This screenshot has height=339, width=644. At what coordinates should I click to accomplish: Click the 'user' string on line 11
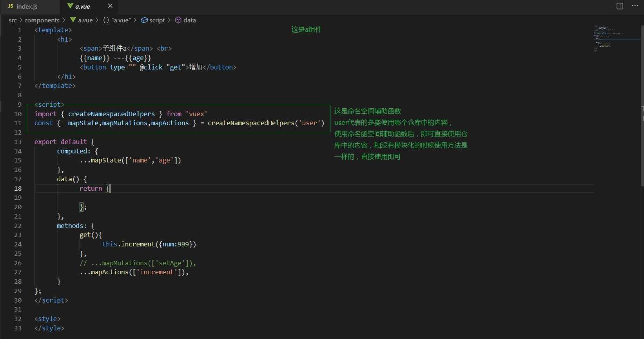(309, 123)
